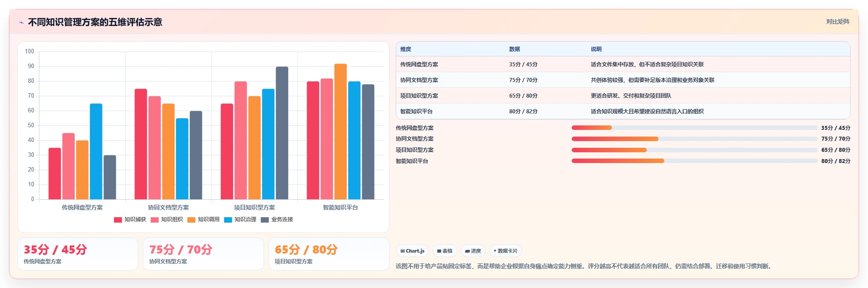Click 80分 / 82分 value beside the progress bar
The image size is (868, 288).
coord(836,161)
